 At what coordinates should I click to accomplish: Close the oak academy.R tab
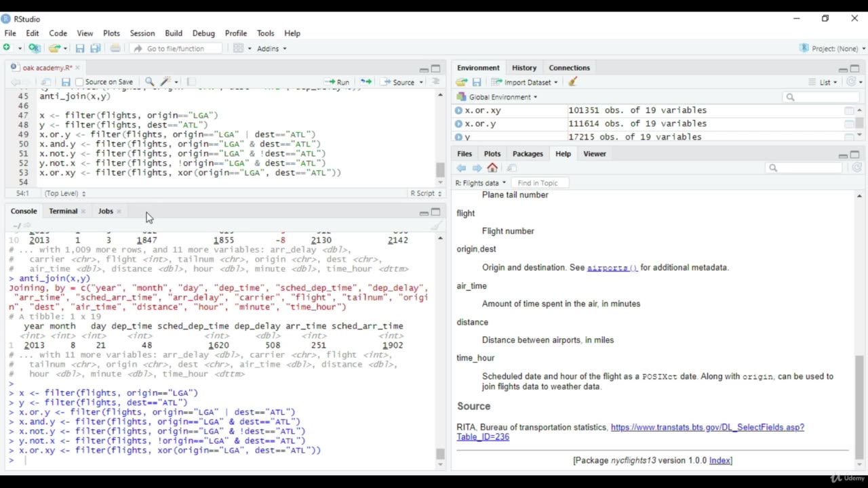coord(77,68)
